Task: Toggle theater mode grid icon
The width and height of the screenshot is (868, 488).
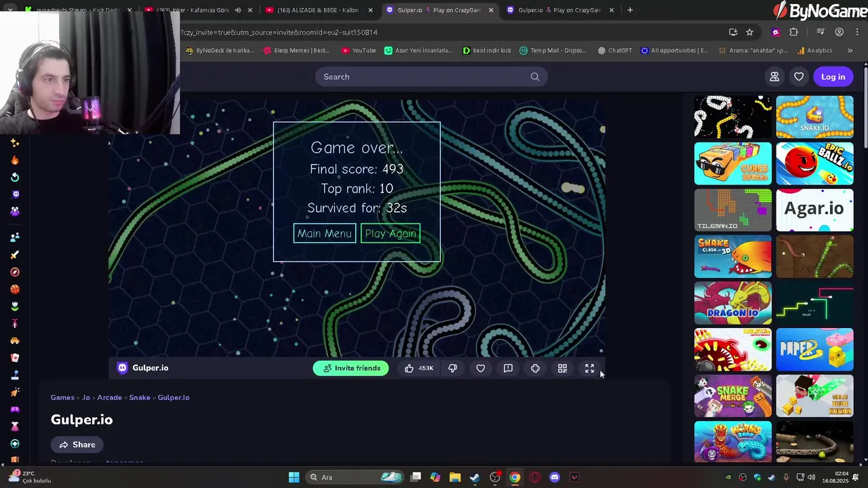Action: point(562,368)
